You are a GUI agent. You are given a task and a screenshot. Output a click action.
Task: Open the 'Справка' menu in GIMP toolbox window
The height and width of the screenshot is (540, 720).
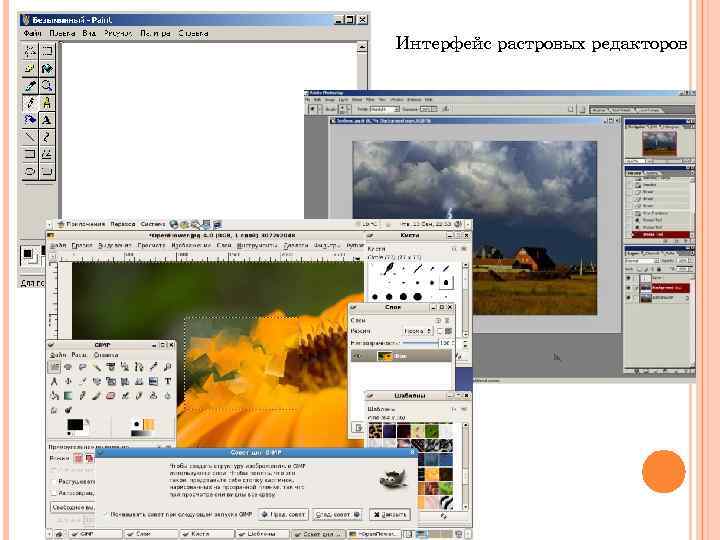point(106,355)
